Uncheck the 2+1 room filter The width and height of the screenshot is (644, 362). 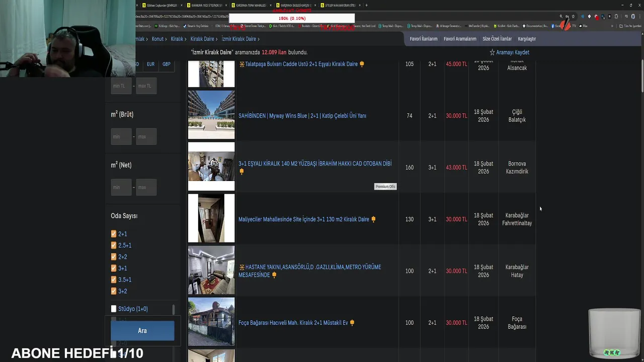click(114, 234)
